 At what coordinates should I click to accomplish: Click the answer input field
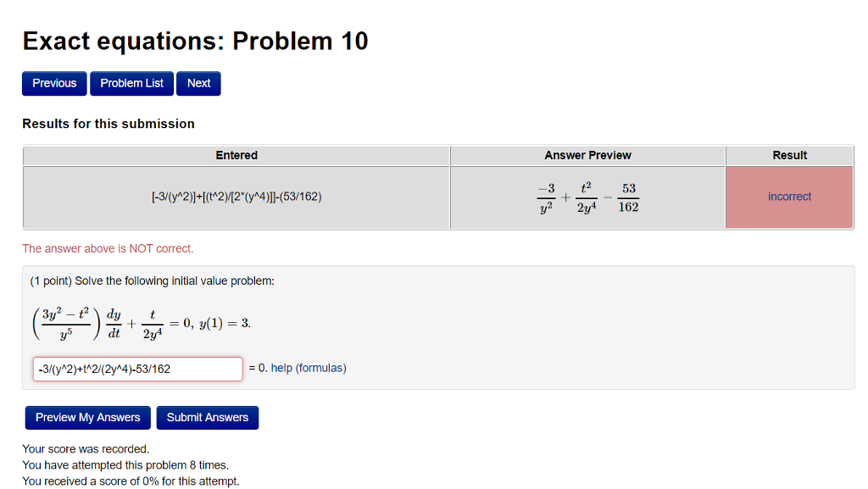pyautogui.click(x=137, y=368)
